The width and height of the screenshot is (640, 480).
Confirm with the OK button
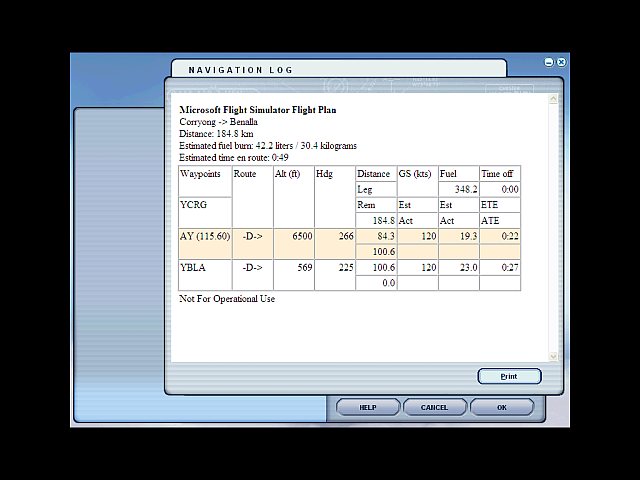(x=502, y=407)
